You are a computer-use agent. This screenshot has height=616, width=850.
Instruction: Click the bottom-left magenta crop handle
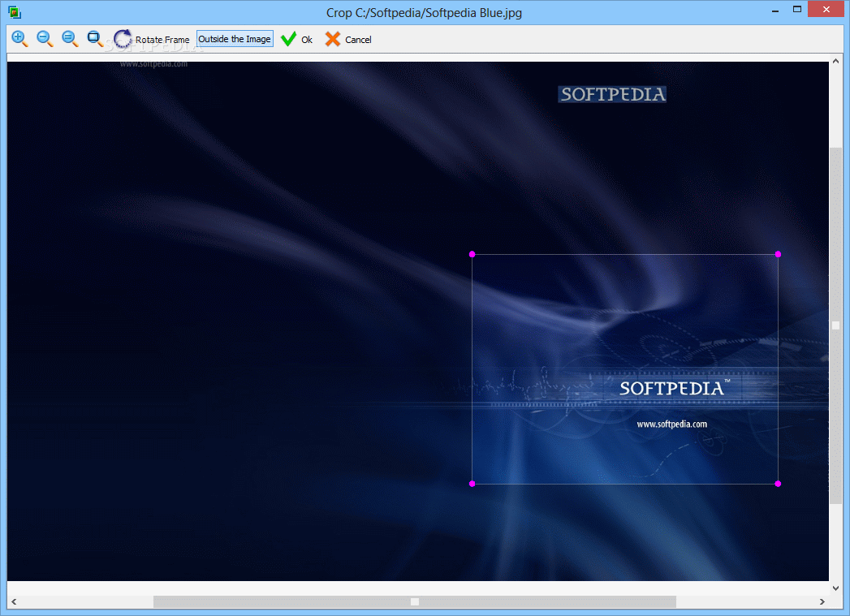click(x=472, y=484)
